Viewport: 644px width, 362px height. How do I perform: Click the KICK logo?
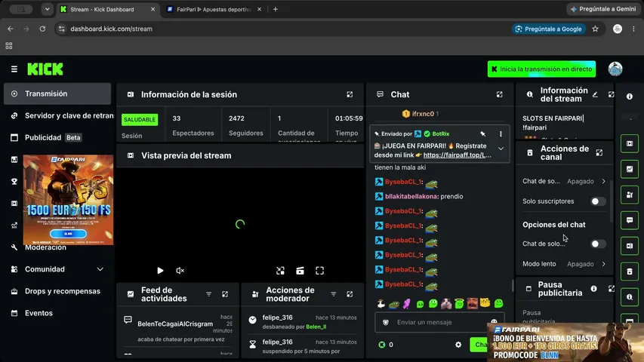point(45,69)
